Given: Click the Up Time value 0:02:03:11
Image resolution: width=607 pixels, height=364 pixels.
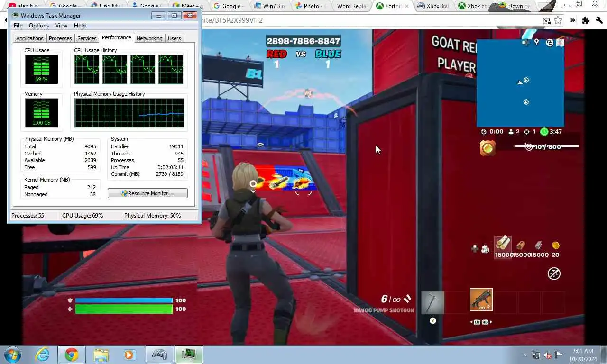Looking at the screenshot, I should click(170, 167).
